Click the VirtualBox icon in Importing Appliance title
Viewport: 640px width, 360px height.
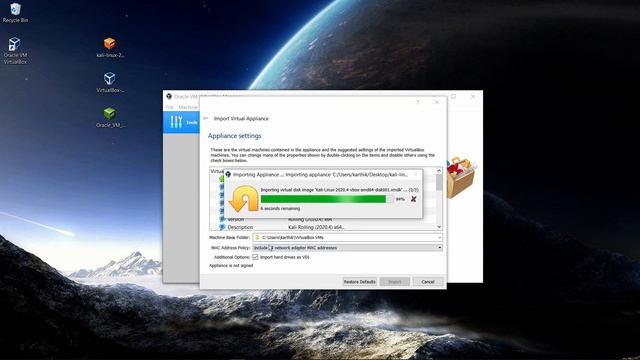[228, 174]
